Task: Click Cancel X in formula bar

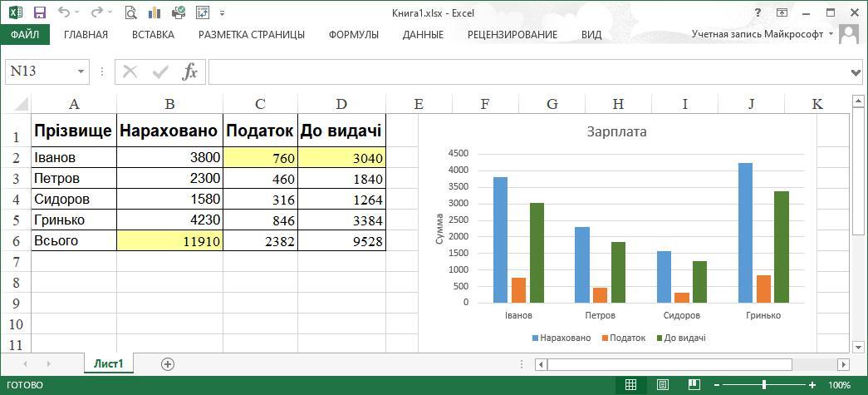Action: [x=130, y=72]
